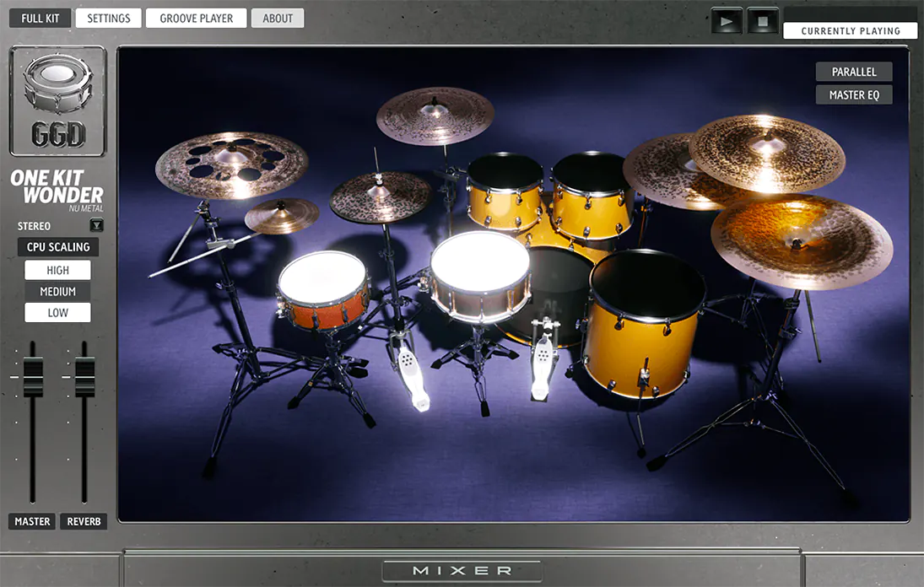Open the STEREO output dropdown
Image resolution: width=924 pixels, height=587 pixels.
96,225
